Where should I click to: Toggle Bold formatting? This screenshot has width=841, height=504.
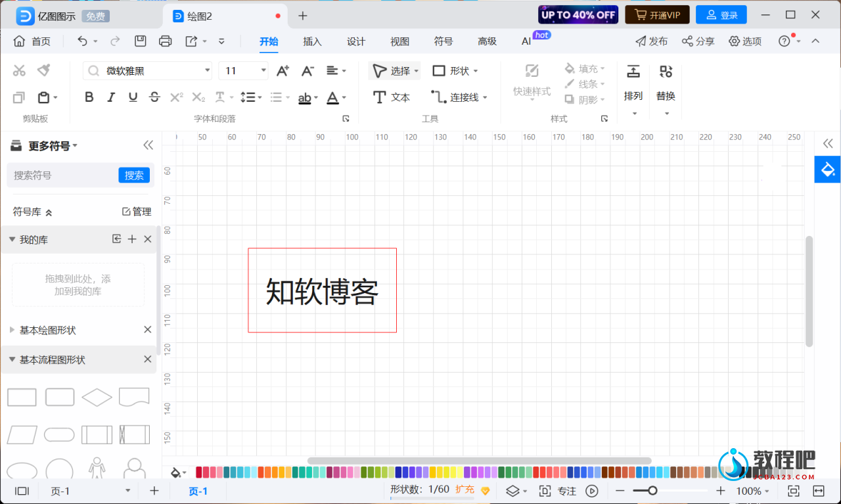(89, 97)
